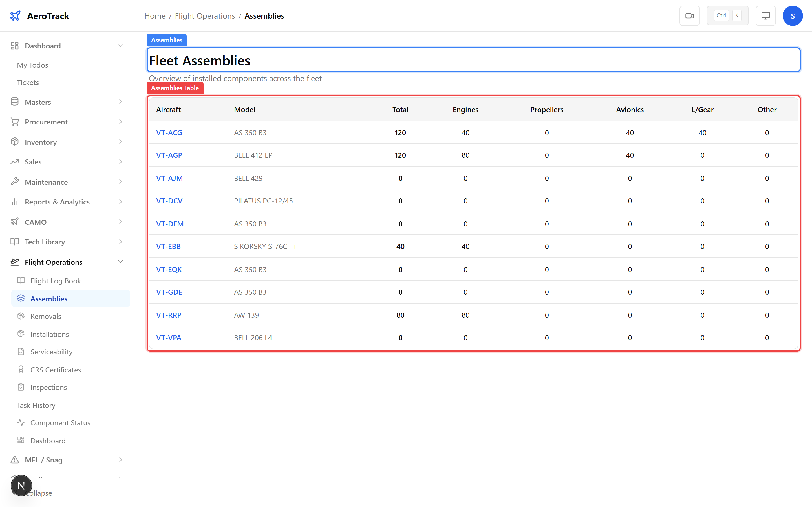812x507 pixels.
Task: Collapse the Flight Operations section
Action: pyautogui.click(x=121, y=262)
